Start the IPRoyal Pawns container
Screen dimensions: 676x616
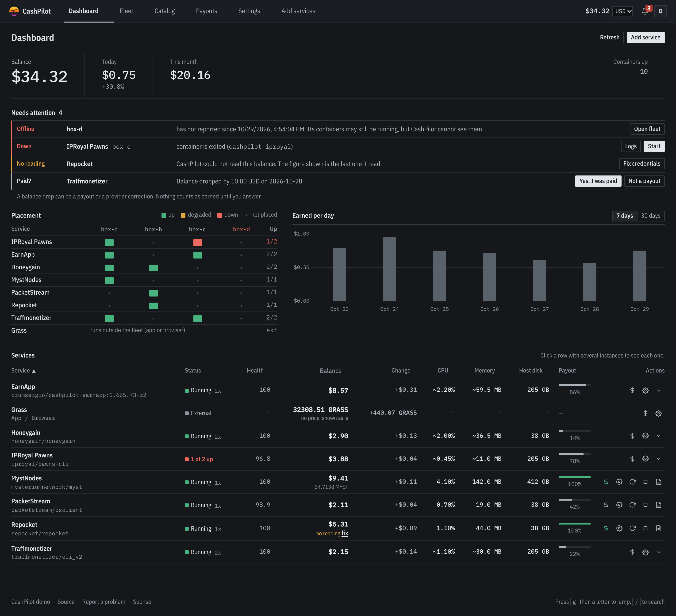[x=654, y=146]
